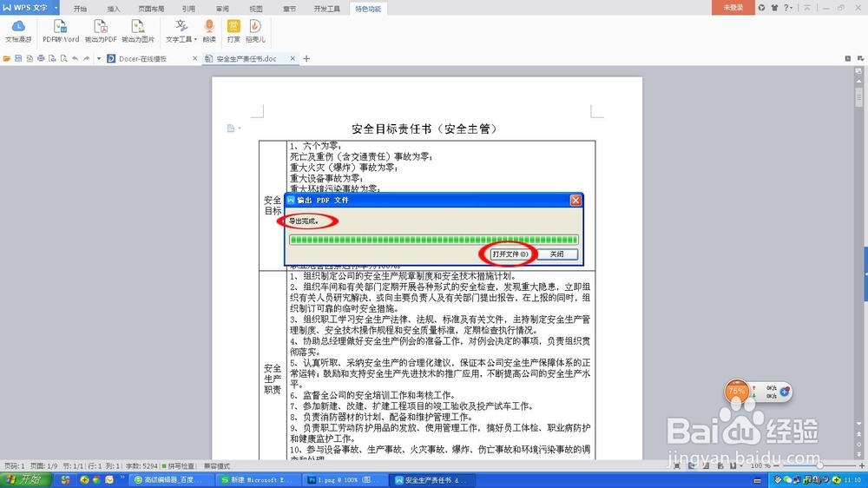The height and width of the screenshot is (488, 868).
Task: Click the green export progress bar
Action: (433, 240)
